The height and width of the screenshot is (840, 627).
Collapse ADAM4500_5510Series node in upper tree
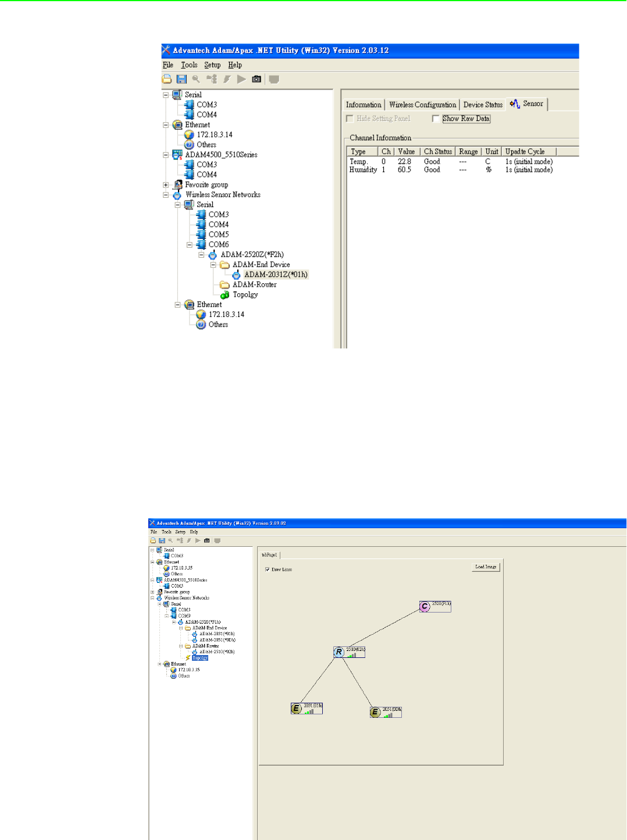166,155
